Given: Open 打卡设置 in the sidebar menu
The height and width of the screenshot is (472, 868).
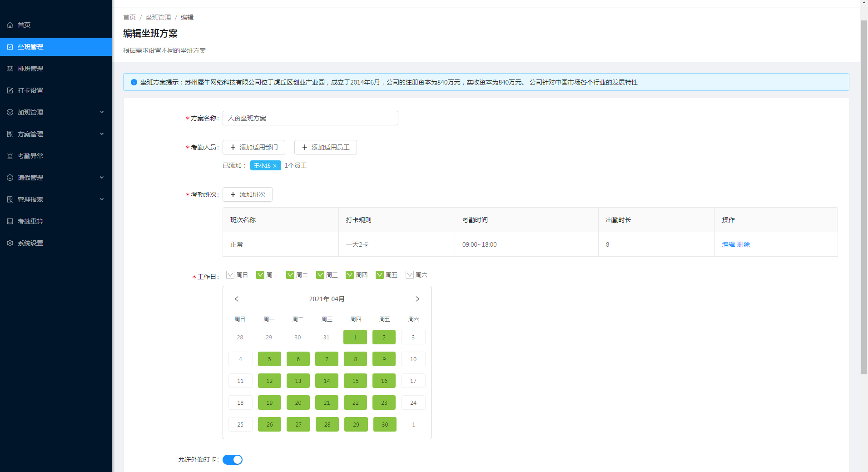Looking at the screenshot, I should tap(56, 90).
